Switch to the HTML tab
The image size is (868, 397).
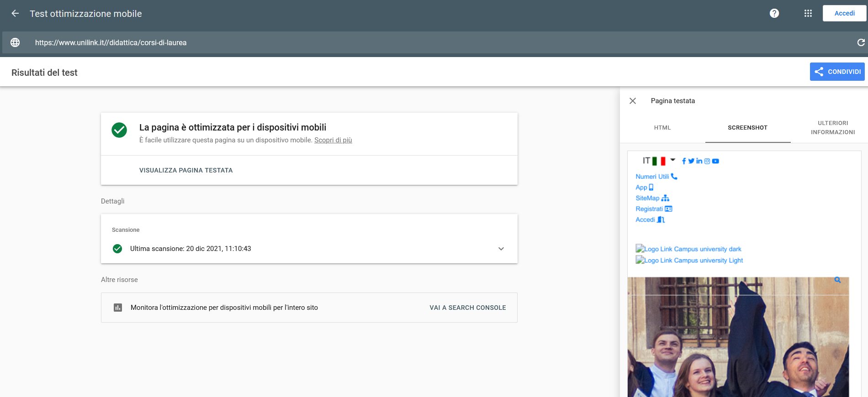pyautogui.click(x=662, y=128)
